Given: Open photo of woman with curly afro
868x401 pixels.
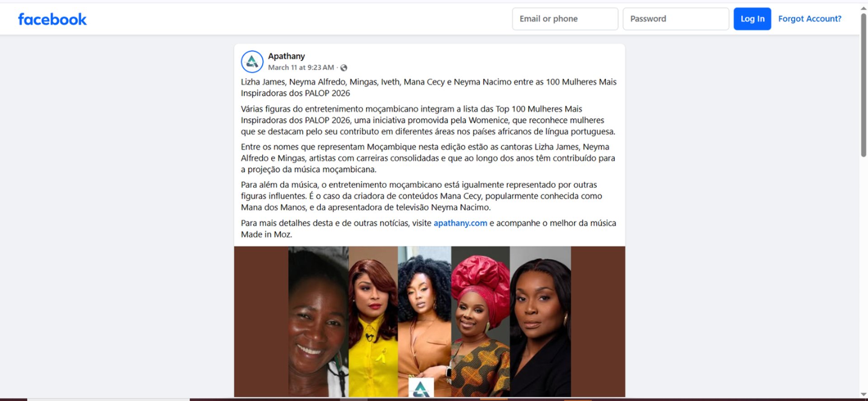Looking at the screenshot, I should coord(425,322).
